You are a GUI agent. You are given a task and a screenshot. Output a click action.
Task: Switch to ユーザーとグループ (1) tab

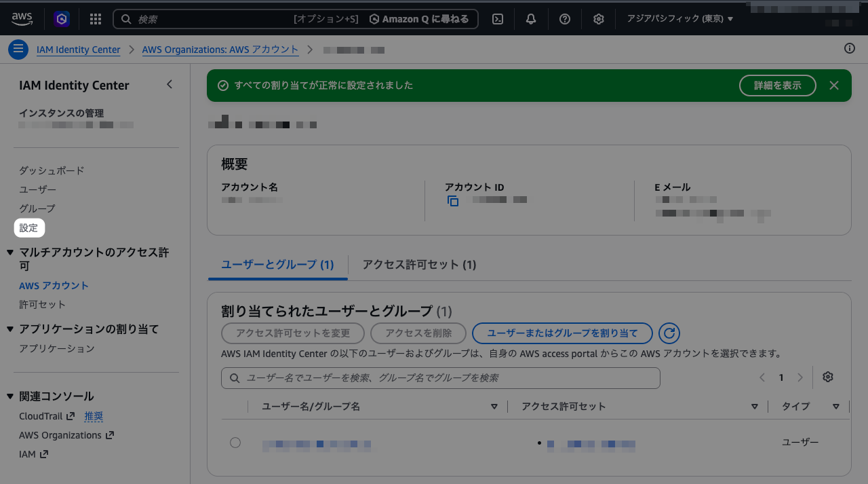277,265
